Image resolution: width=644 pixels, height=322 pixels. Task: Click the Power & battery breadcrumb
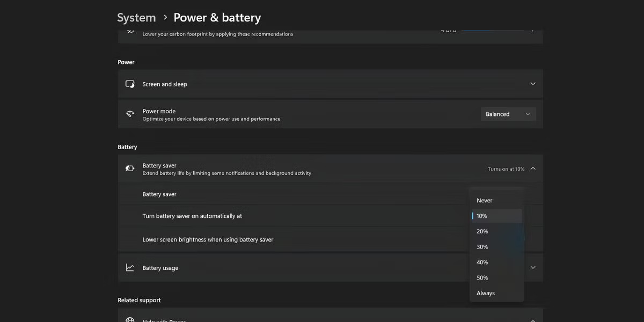[x=217, y=17]
